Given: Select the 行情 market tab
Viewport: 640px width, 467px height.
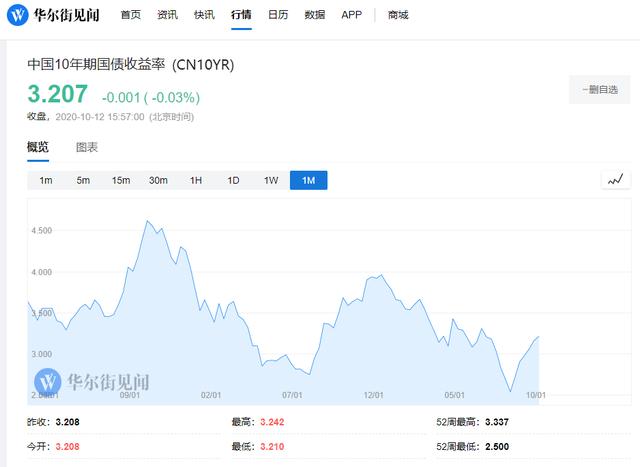Looking at the screenshot, I should 241,15.
